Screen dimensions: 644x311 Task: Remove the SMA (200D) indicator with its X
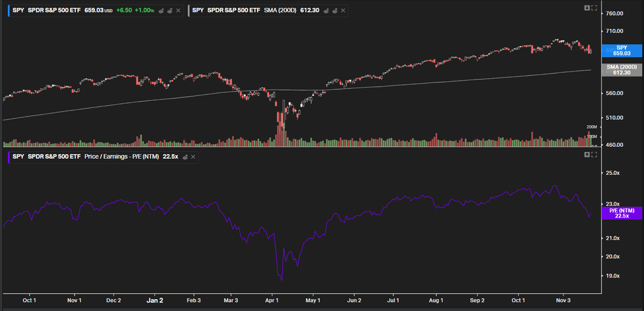click(x=343, y=11)
